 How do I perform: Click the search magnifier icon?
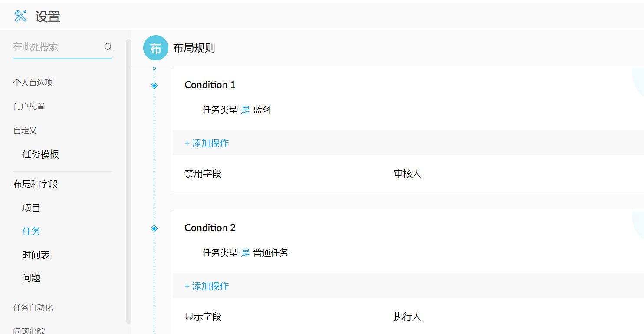[108, 47]
